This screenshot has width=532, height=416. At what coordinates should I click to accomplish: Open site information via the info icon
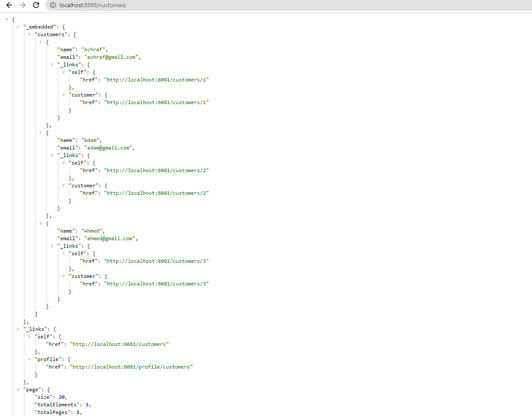(52, 5)
